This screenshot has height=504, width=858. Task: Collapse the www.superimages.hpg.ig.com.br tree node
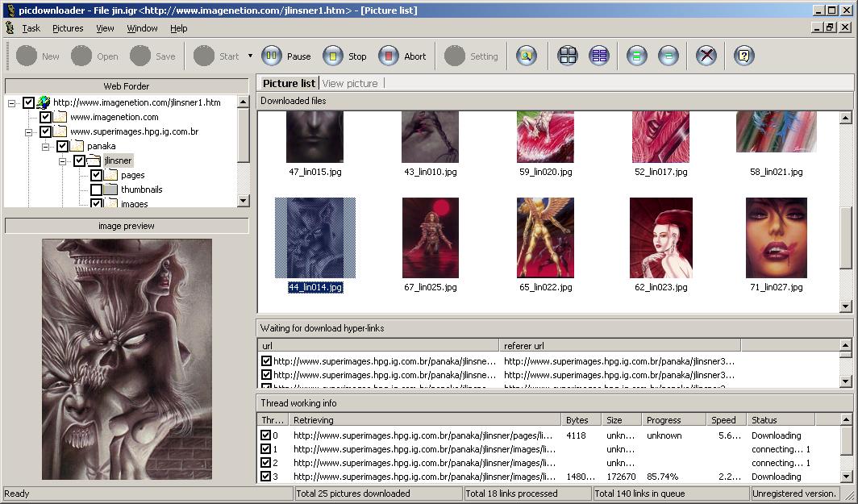coord(29,131)
